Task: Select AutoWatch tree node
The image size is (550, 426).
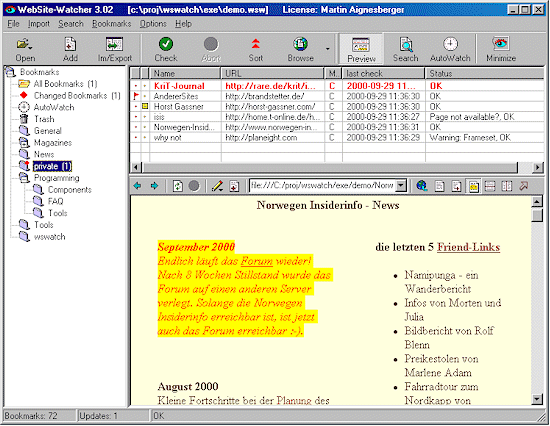Action: click(x=54, y=107)
